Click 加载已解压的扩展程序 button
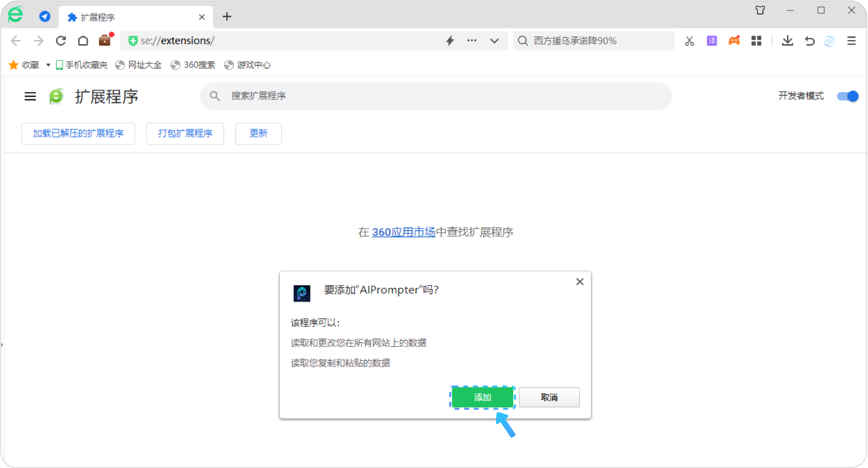Viewport: 868px width, 468px height. pyautogui.click(x=78, y=133)
